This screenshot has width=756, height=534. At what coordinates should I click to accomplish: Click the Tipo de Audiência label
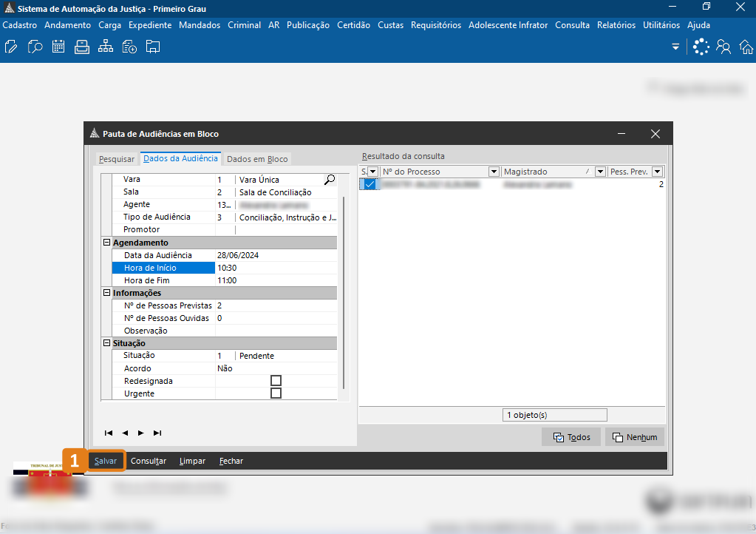tap(157, 217)
